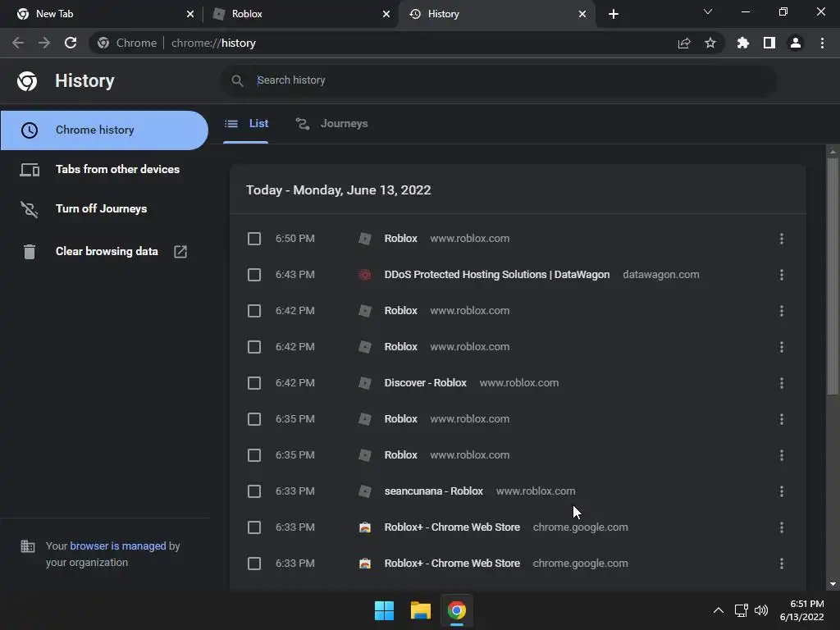The height and width of the screenshot is (630, 840).
Task: Click the search magnifier icon
Action: coord(237,80)
